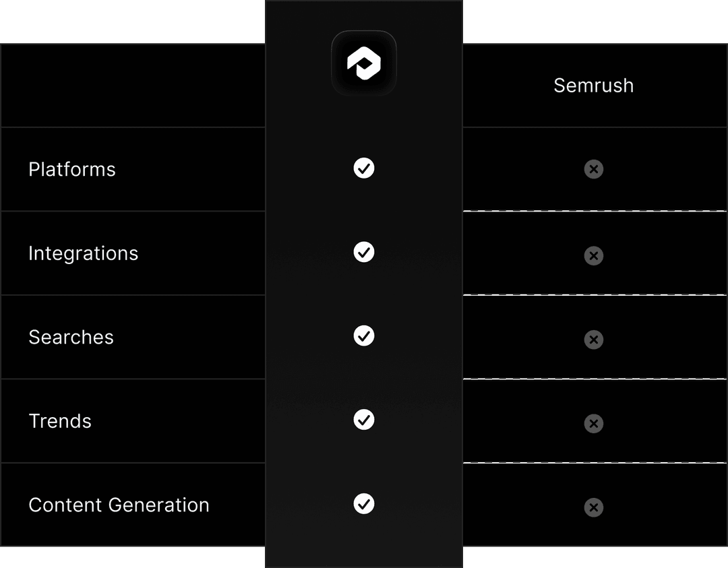Click the Platforms row white checkmark
Viewport: 728px width, 568px height.
[x=364, y=168]
